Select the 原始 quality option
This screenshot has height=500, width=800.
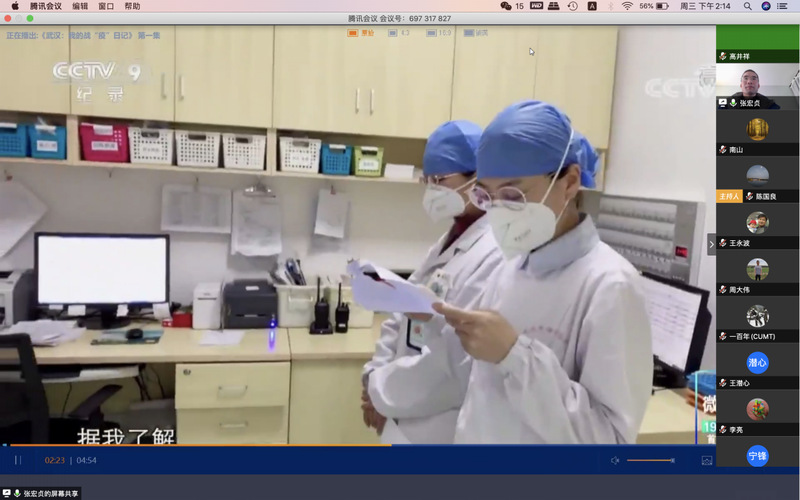coord(360,33)
